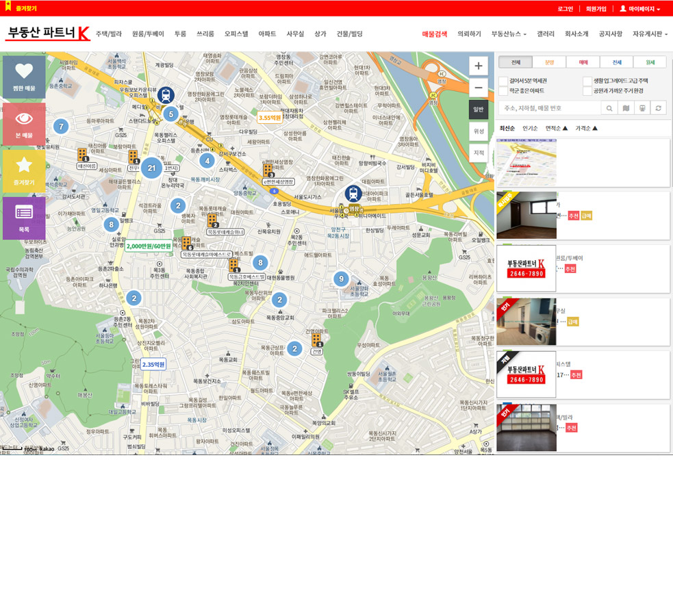The width and height of the screenshot is (673, 616).
Task: Click the magnifier search icon
Action: coord(609,108)
